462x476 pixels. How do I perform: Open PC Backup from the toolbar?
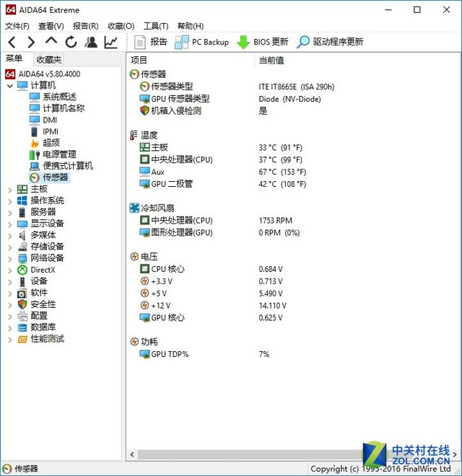click(x=202, y=42)
